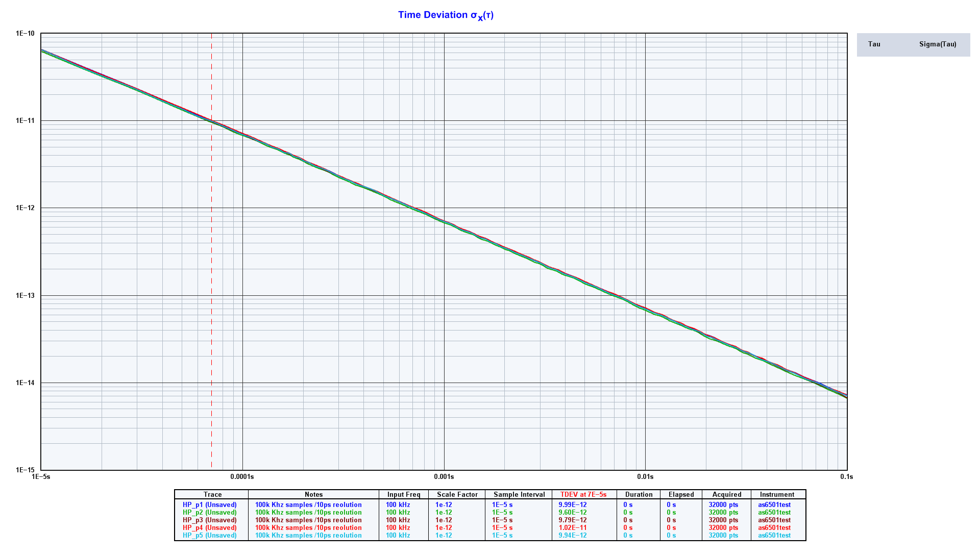The height and width of the screenshot is (558, 980).
Task: Select the HP_p2 (Unsaved) trace in legend
Action: pyautogui.click(x=209, y=512)
